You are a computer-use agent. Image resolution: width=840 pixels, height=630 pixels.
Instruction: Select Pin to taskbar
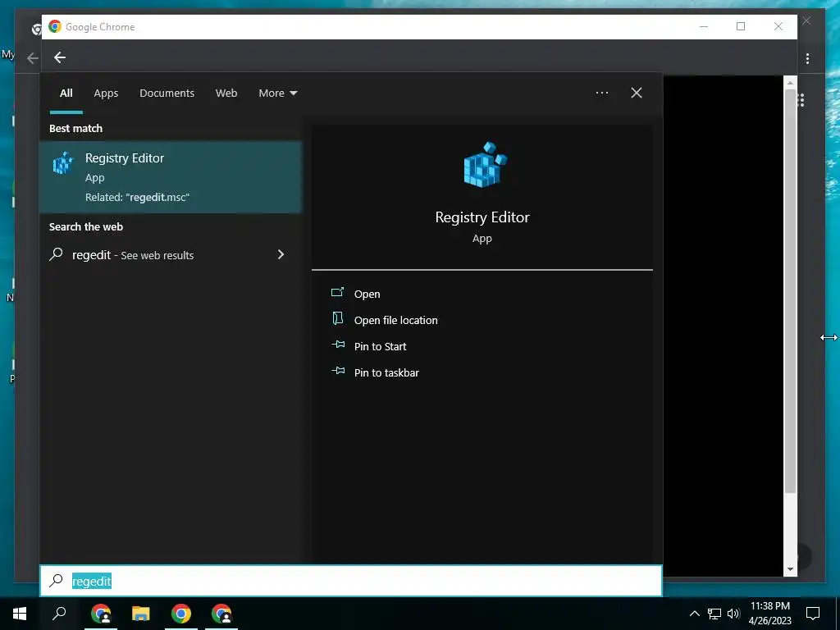386,373
